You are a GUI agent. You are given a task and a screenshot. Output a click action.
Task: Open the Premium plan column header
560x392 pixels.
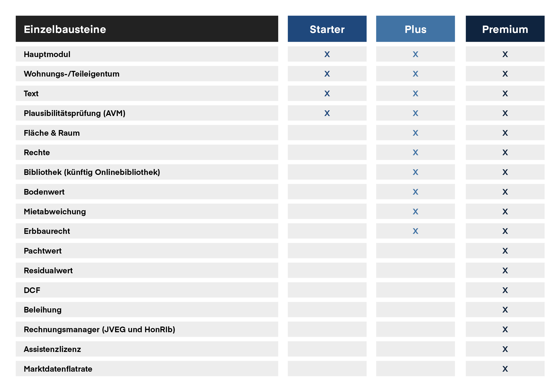[x=505, y=29]
